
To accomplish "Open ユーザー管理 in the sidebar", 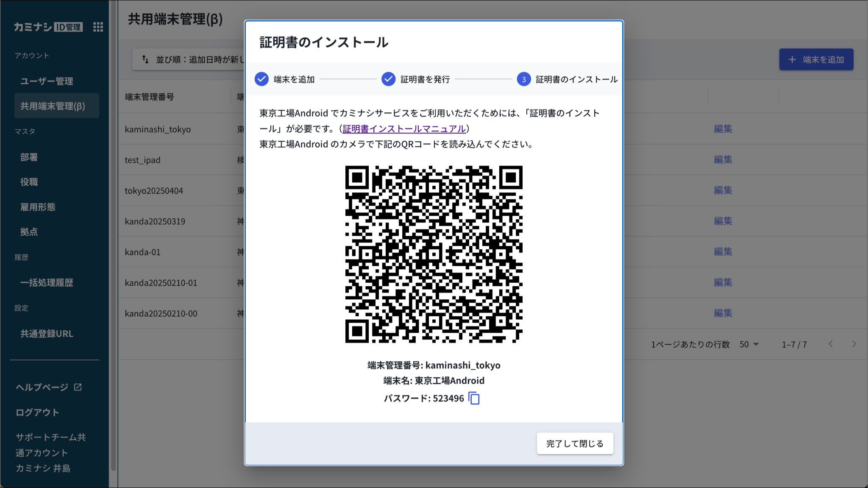I will point(47,81).
